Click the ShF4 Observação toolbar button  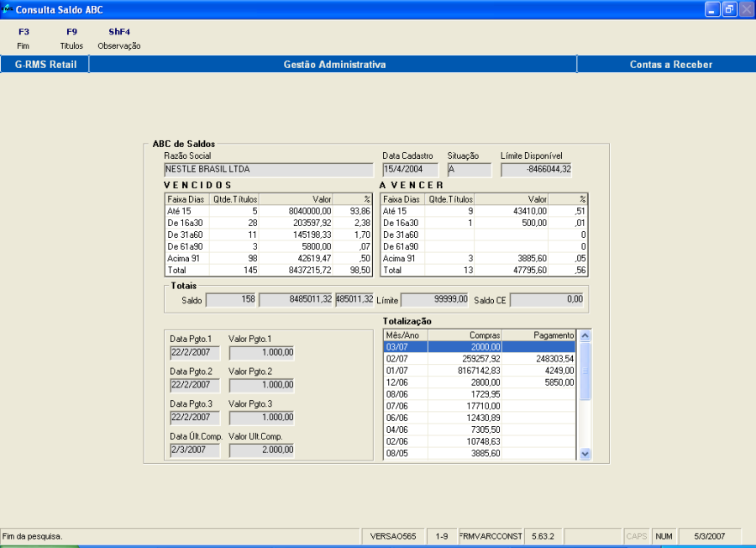(119, 39)
